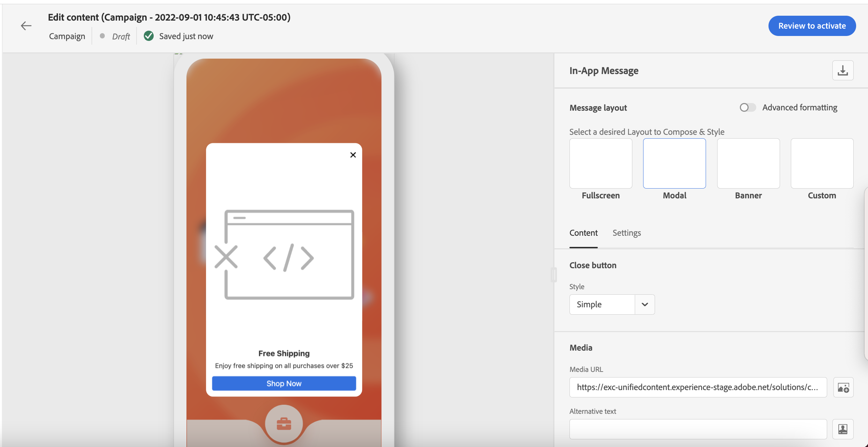The height and width of the screenshot is (447, 868).
Task: Click the briefcase icon in phone preview
Action: tap(284, 424)
